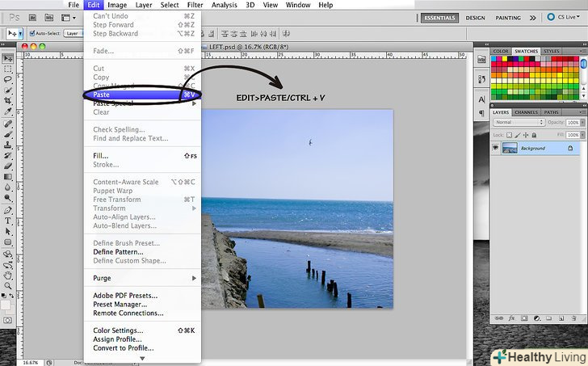Toggle lock transparent pixels in Layers panel
This screenshot has width=588, height=366.
(x=509, y=133)
